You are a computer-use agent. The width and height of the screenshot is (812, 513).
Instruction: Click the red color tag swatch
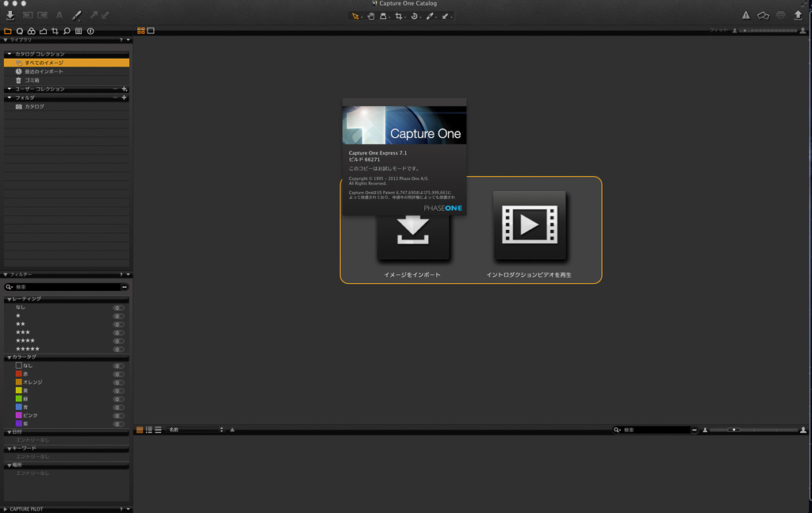(x=19, y=374)
